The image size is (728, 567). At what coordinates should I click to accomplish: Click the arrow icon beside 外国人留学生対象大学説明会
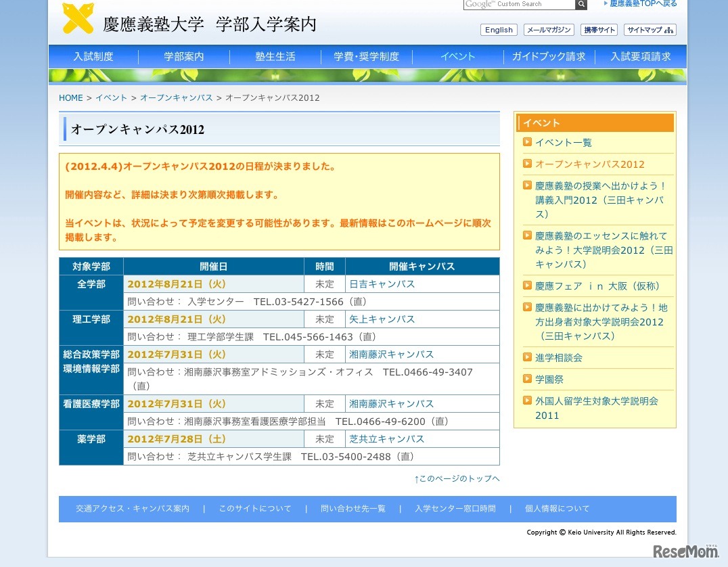527,401
